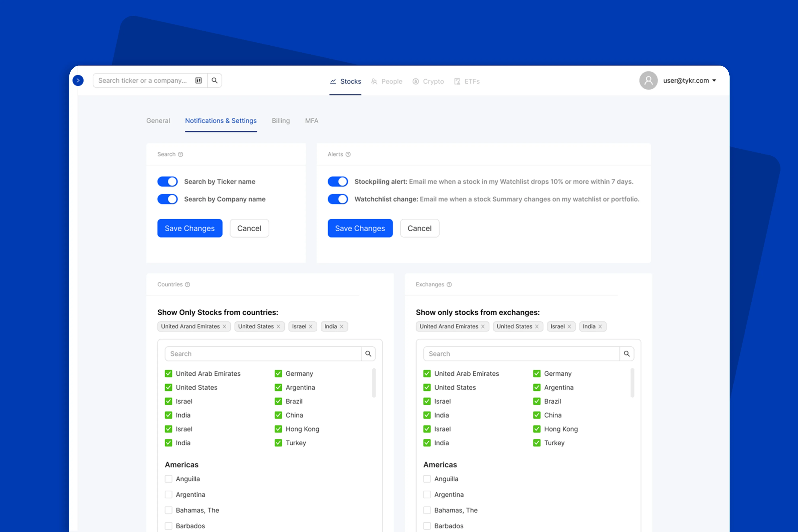Remove United States tag under countries
This screenshot has height=532, width=798.
coord(278,326)
